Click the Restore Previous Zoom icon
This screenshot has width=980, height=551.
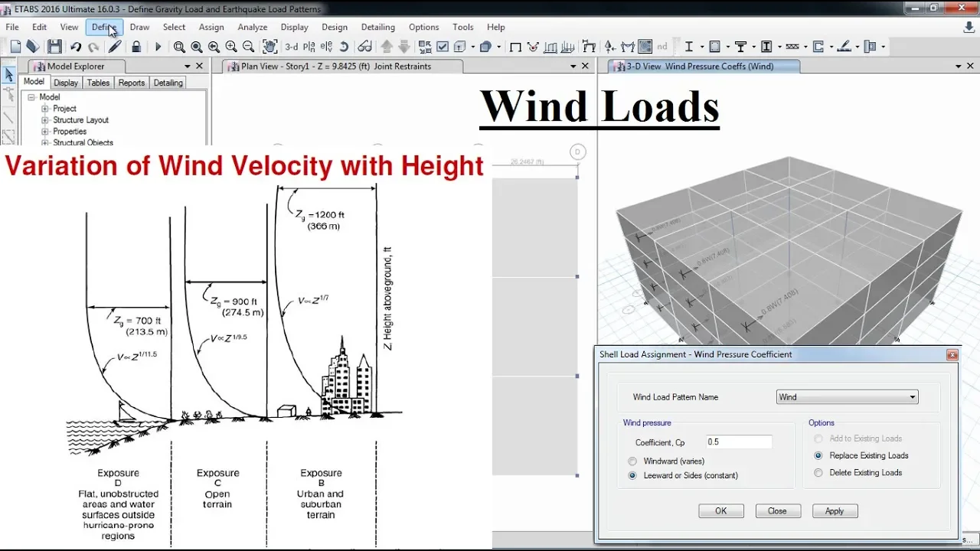(x=214, y=47)
